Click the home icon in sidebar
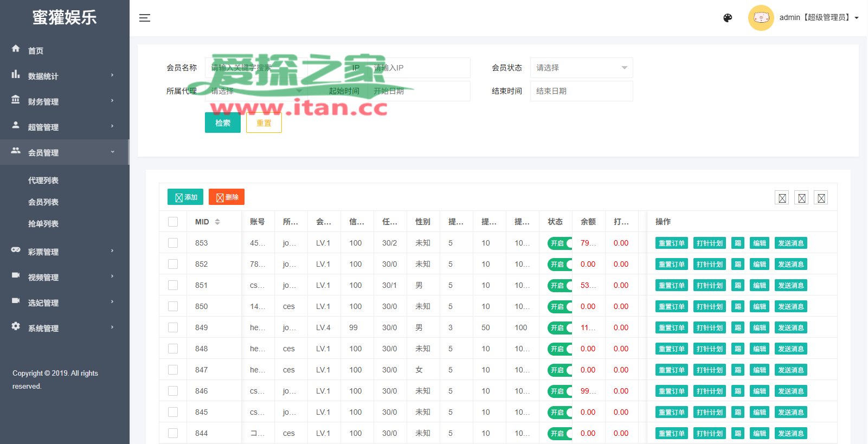The height and width of the screenshot is (444, 868). [x=16, y=49]
